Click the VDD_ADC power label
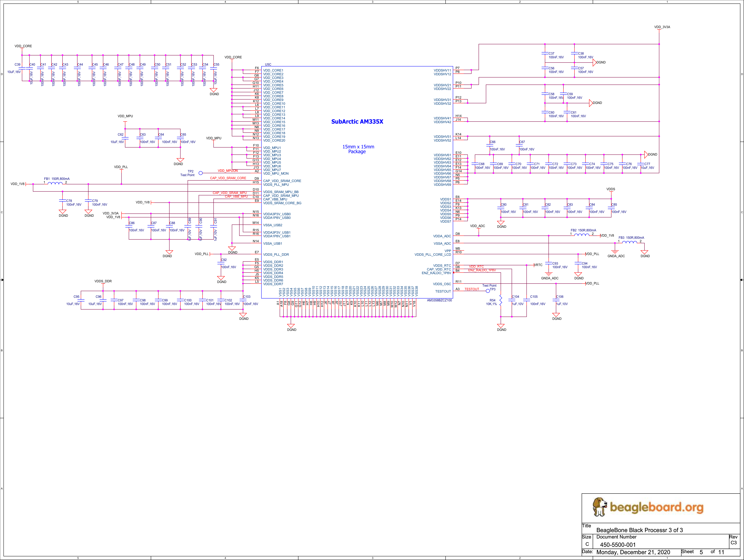Image resolution: width=744 pixels, height=560 pixels. (x=478, y=226)
